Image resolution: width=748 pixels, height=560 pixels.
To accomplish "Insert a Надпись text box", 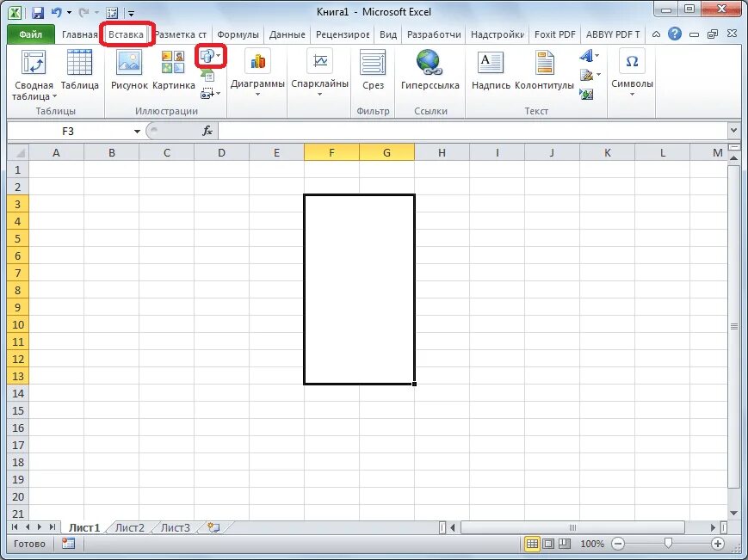I will point(491,70).
